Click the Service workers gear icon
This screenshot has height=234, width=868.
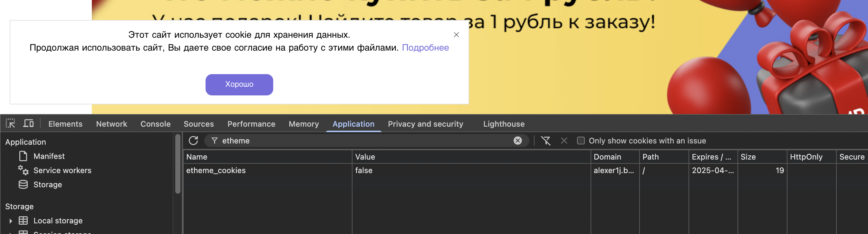tap(23, 170)
